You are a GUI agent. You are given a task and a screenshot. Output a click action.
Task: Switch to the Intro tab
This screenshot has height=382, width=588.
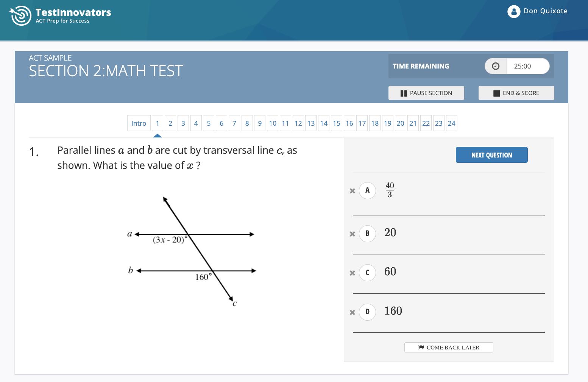click(x=139, y=123)
